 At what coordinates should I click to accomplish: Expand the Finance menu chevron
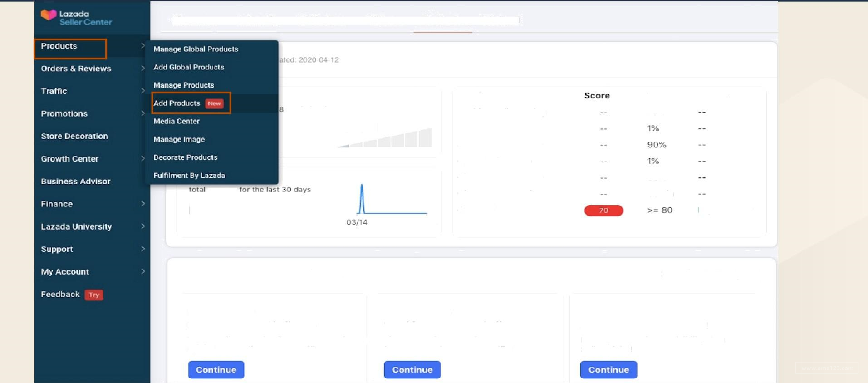[142, 204]
